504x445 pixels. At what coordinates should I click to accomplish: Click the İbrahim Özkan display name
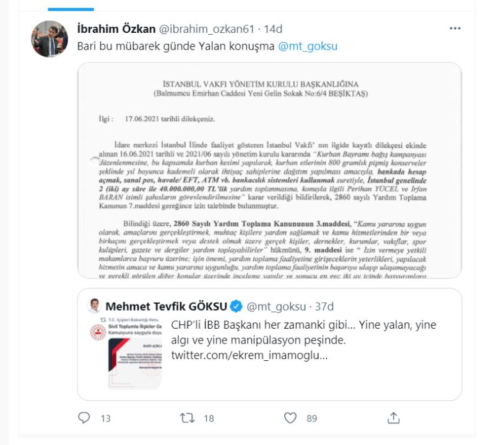click(x=116, y=29)
